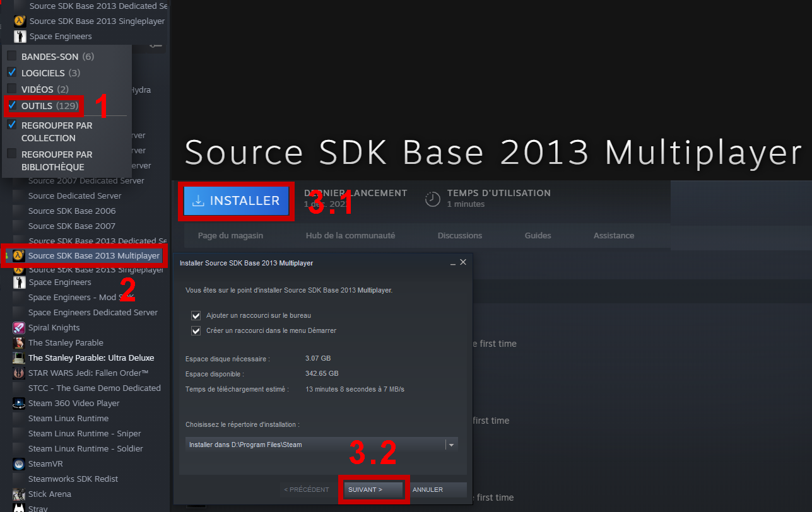The image size is (812, 512).
Task: Toggle REGROUPER PAR BIBLIOTHÈQUE option
Action: [12, 154]
